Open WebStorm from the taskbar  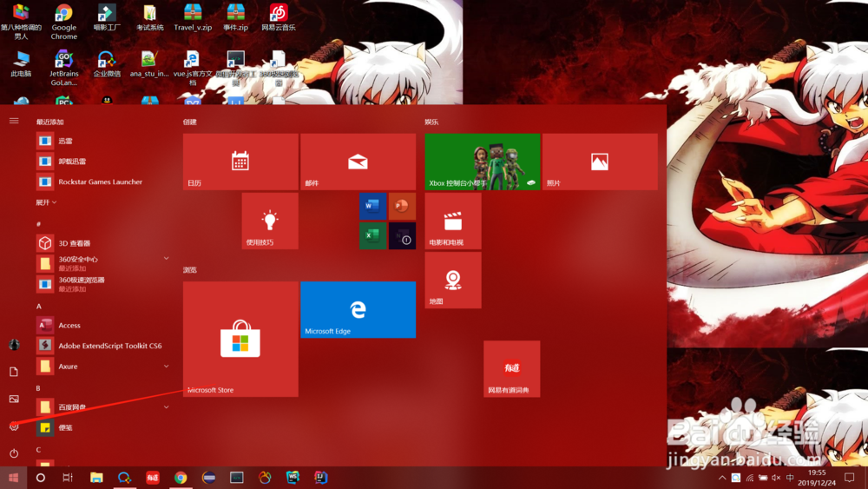point(293,478)
